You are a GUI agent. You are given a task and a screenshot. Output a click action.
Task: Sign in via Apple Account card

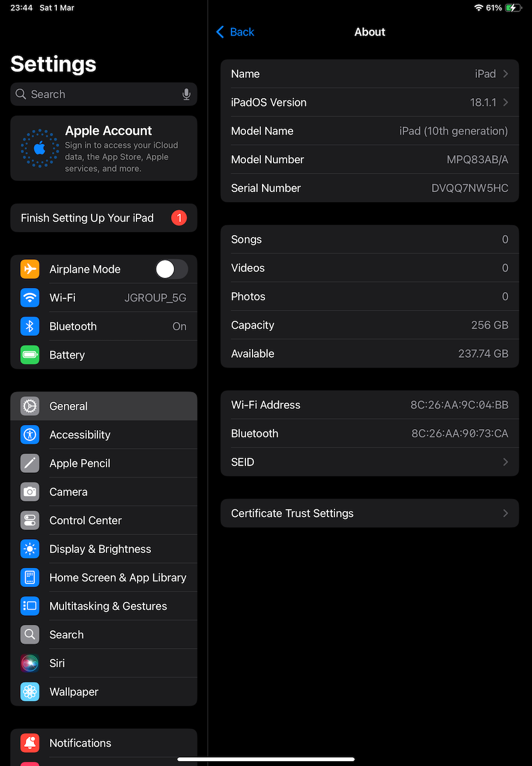[104, 148]
